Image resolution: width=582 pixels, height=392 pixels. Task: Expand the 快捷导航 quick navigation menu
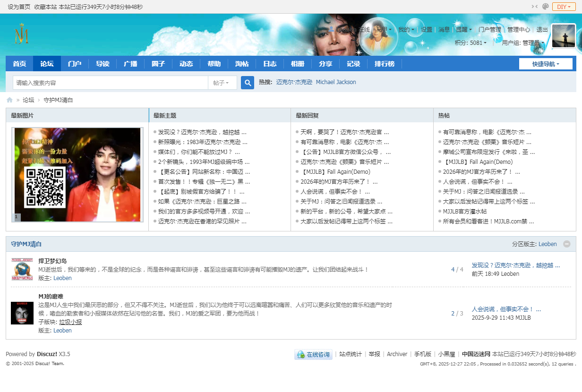point(546,64)
